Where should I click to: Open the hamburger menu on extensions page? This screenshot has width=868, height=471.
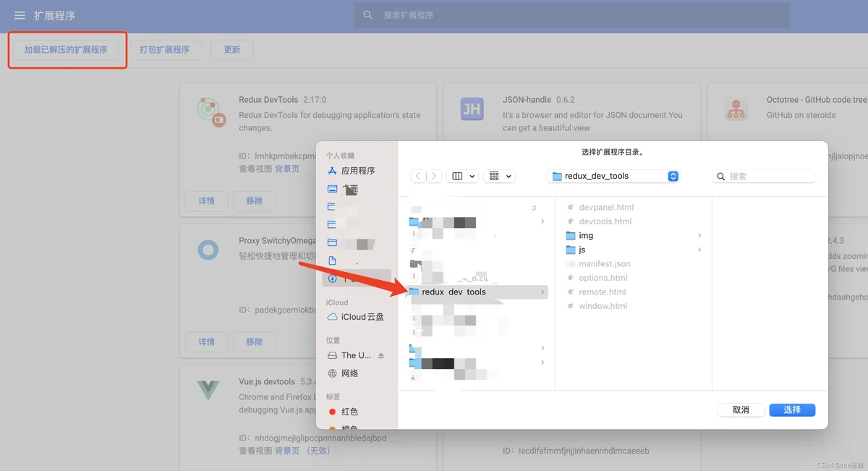pyautogui.click(x=20, y=15)
